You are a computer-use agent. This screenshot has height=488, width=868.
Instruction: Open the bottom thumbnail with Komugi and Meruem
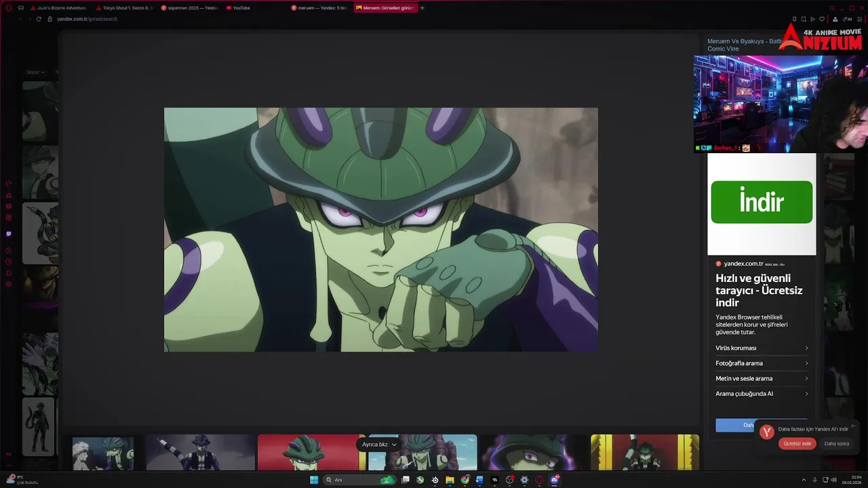click(103, 453)
